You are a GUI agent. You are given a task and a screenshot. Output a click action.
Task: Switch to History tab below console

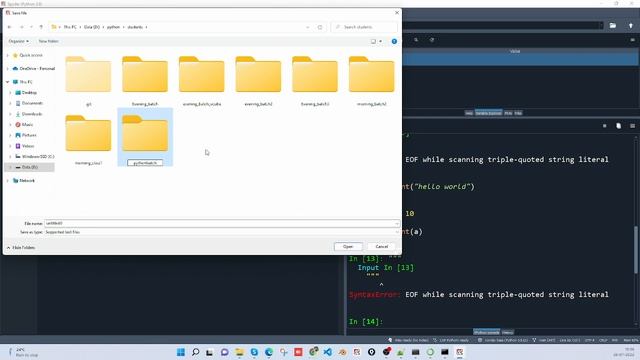click(507, 332)
